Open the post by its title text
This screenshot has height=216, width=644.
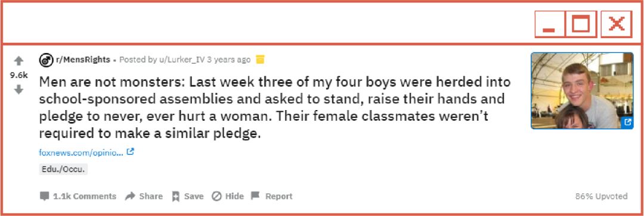(274, 108)
